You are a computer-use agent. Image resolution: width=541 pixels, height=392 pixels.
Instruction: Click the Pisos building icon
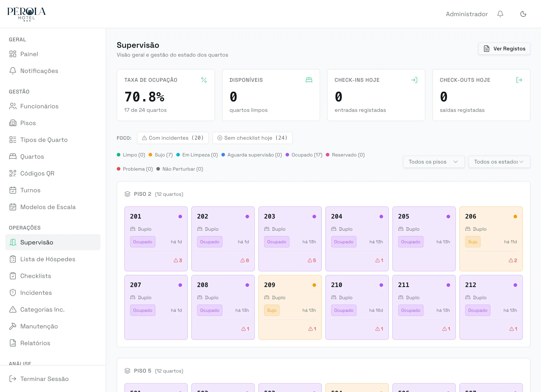13,123
